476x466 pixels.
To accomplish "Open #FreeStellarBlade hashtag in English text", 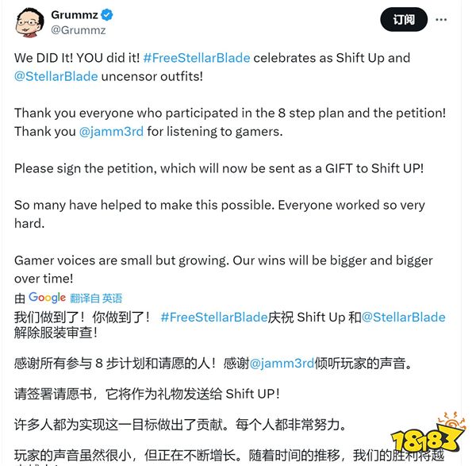I will (197, 58).
